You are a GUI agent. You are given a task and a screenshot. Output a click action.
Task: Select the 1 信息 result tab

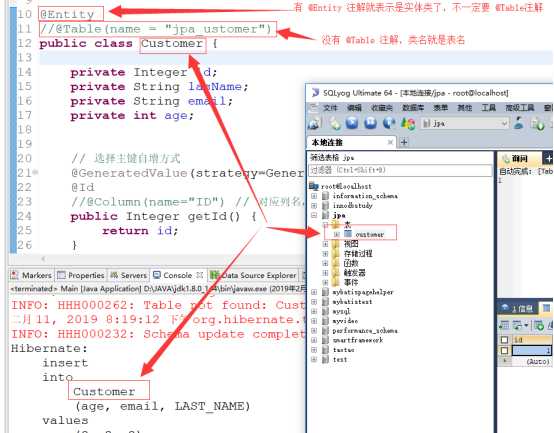tap(519, 308)
